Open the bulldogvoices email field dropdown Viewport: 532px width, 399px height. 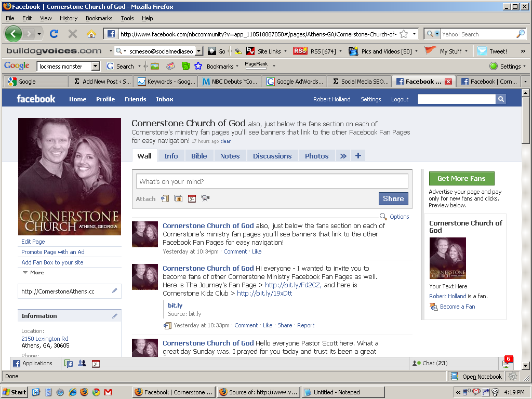click(x=199, y=51)
